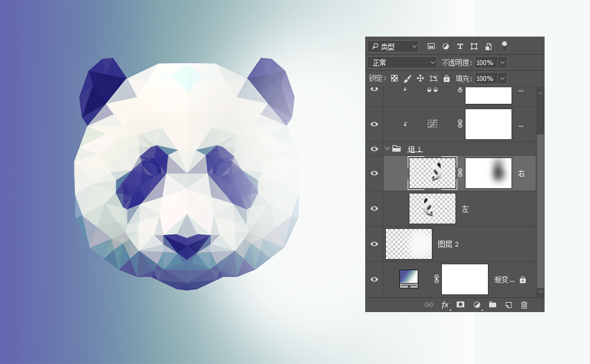Hide the 左 layer
This screenshot has width=590, height=364.
point(375,208)
